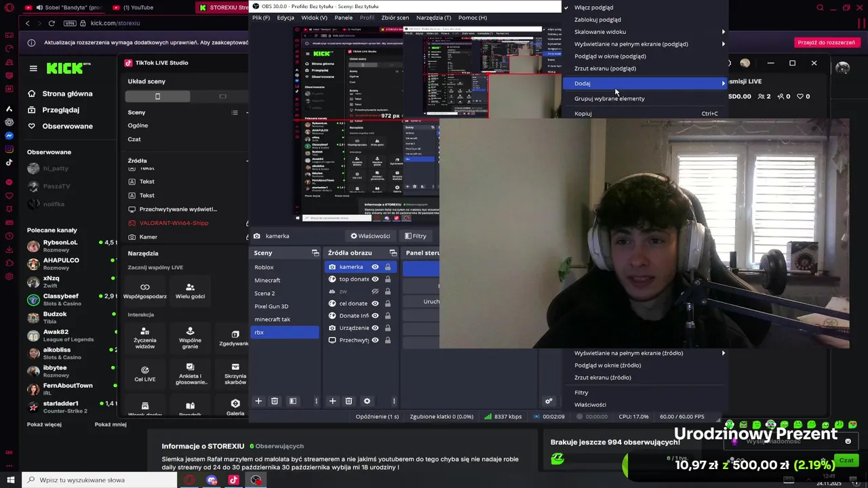
Task: Click Właściwości button in OBS source toolbar
Action: (x=370, y=236)
